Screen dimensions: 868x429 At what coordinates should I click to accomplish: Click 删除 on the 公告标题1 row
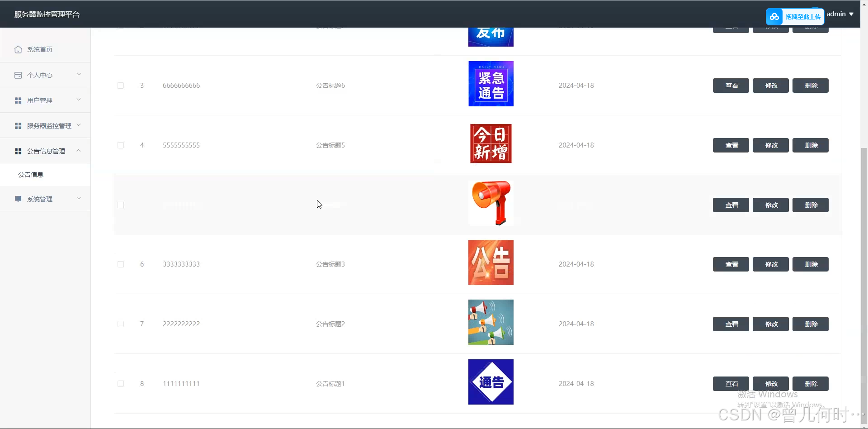coord(811,383)
